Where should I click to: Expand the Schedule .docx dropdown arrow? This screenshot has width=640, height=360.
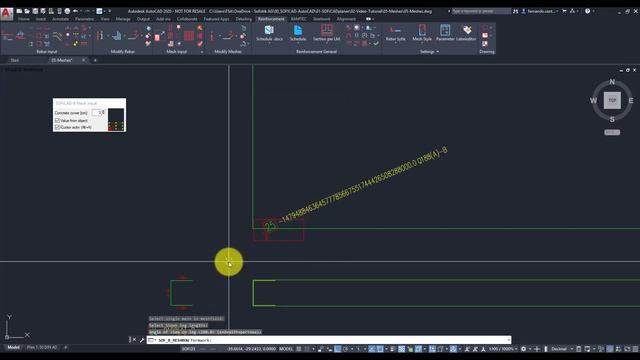(x=269, y=42)
